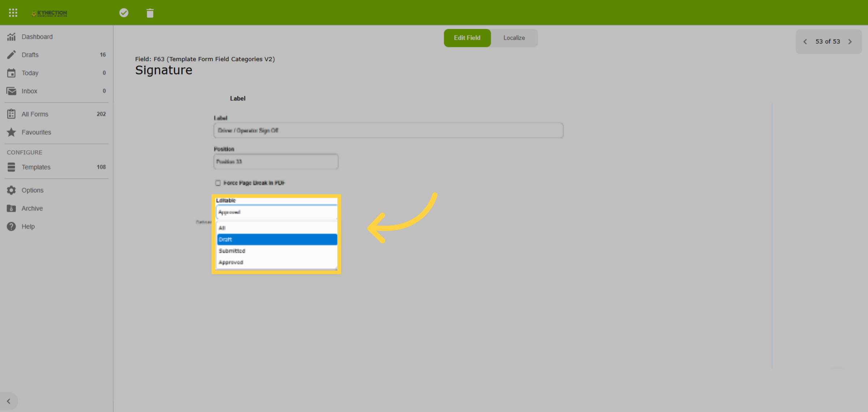Click the Position input field
The width and height of the screenshot is (868, 412).
(x=276, y=161)
